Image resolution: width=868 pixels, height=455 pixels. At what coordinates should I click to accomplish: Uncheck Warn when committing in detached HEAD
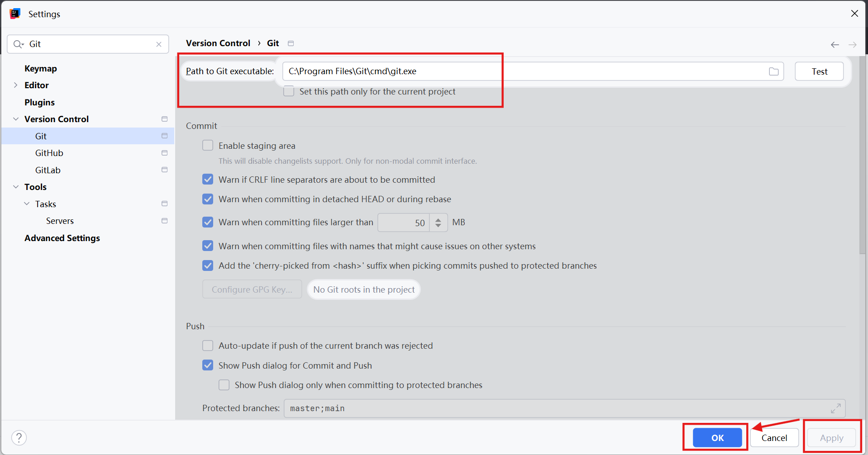[x=208, y=199]
